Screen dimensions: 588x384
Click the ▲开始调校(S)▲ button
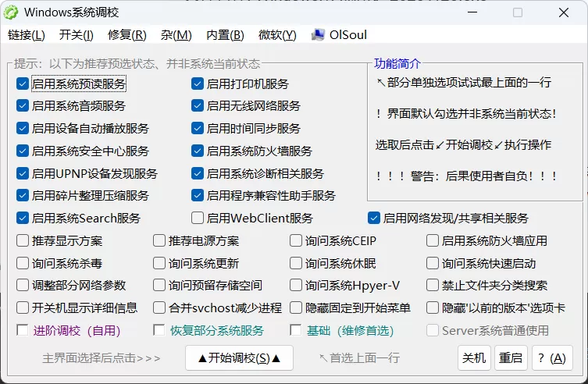239,357
